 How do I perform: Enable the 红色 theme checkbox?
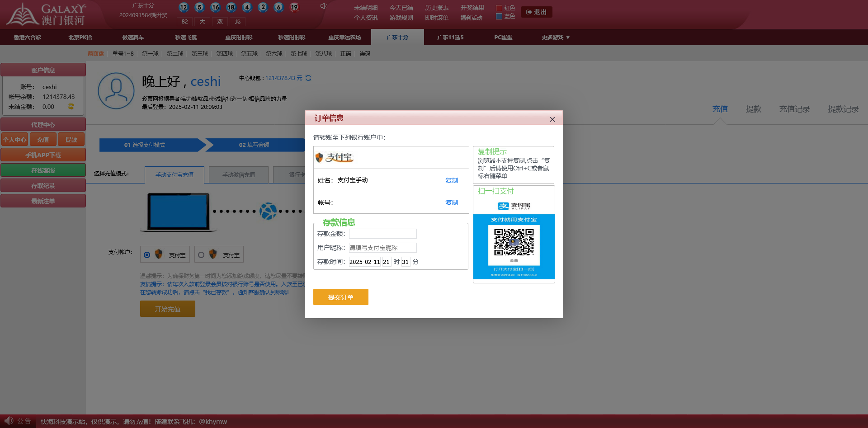click(499, 8)
